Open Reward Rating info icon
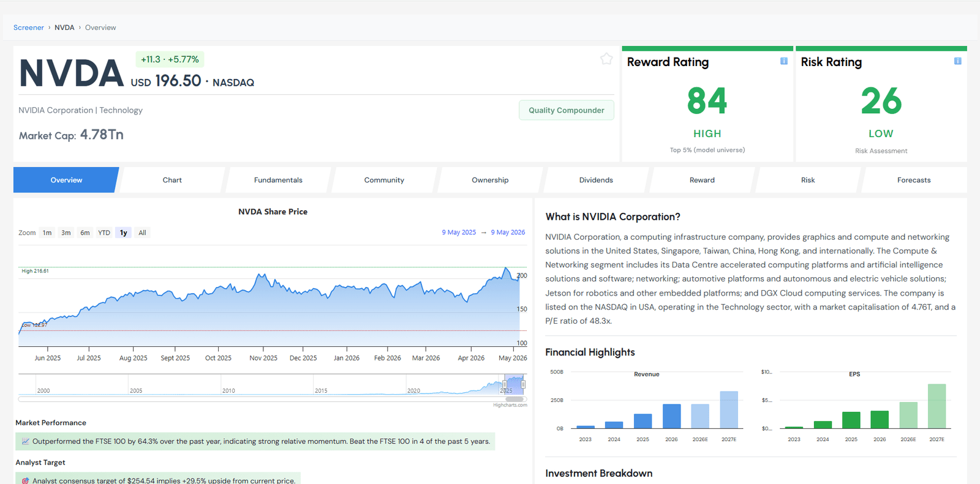Image resolution: width=980 pixels, height=484 pixels. click(784, 61)
